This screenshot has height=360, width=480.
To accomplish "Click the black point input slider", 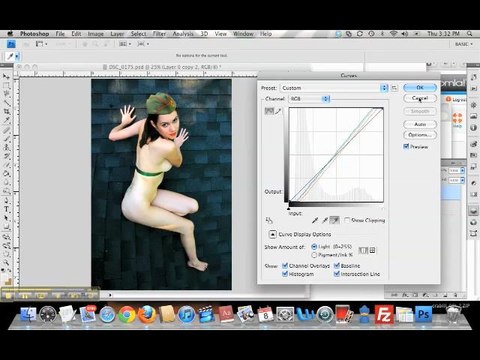I will pos(289,208).
